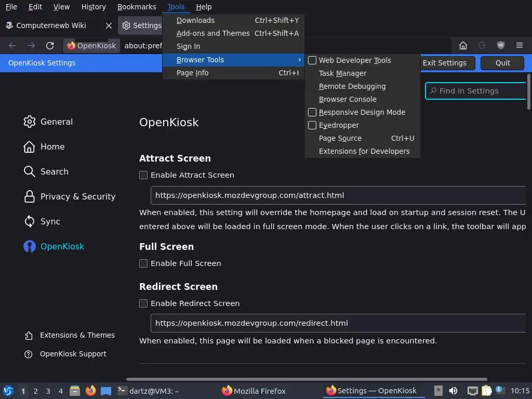
Task: Close the open Tools menu
Action: (x=176, y=7)
